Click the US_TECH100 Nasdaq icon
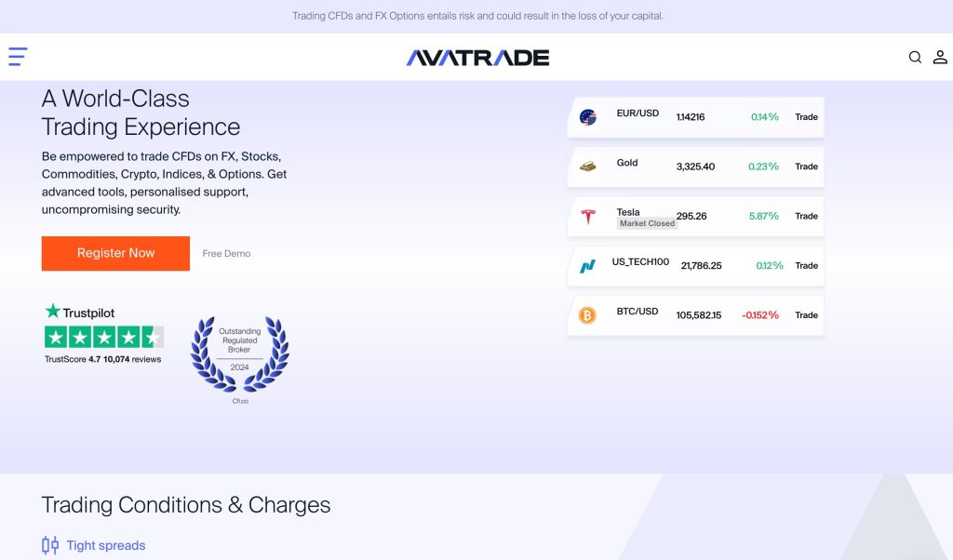The width and height of the screenshot is (953, 560). click(588, 266)
